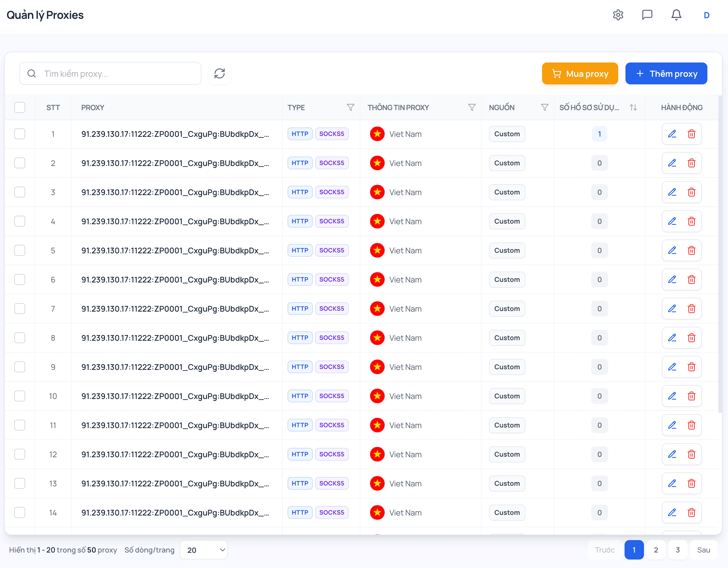Screen dimensions: 728x568
Task: Click the table vertical scrollbar
Action: [720, 255]
